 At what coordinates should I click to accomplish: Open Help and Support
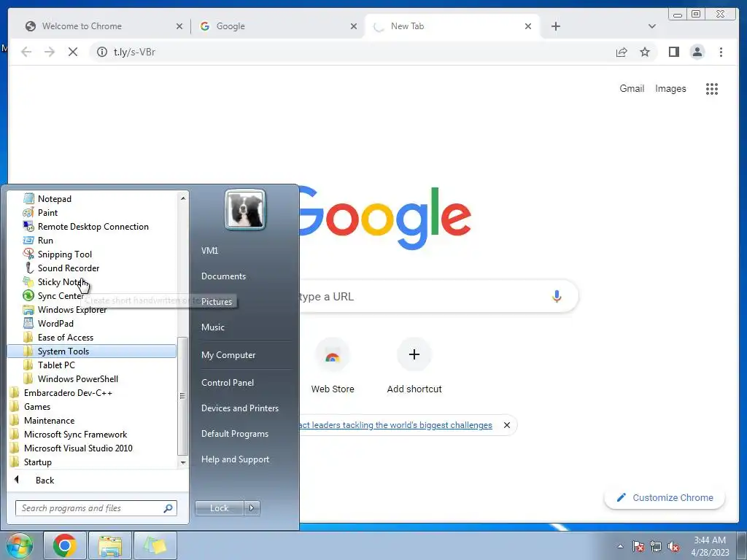[x=235, y=459]
